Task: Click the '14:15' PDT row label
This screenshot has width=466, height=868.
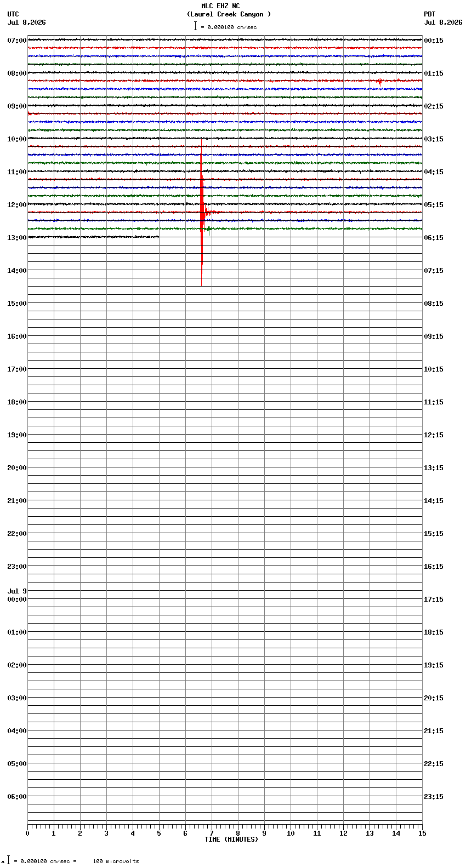Action: tap(434, 500)
